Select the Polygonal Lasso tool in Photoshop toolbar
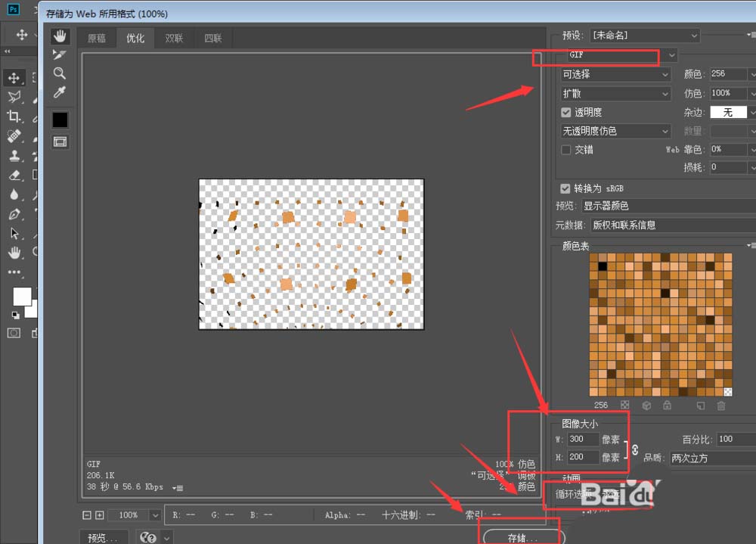Image resolution: width=756 pixels, height=544 pixels. pos(14,97)
